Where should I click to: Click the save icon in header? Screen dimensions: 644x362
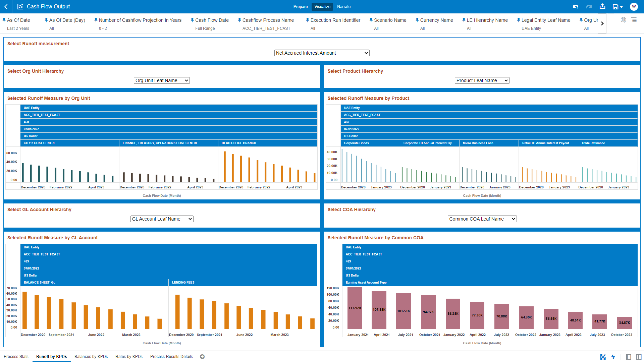(x=615, y=7)
